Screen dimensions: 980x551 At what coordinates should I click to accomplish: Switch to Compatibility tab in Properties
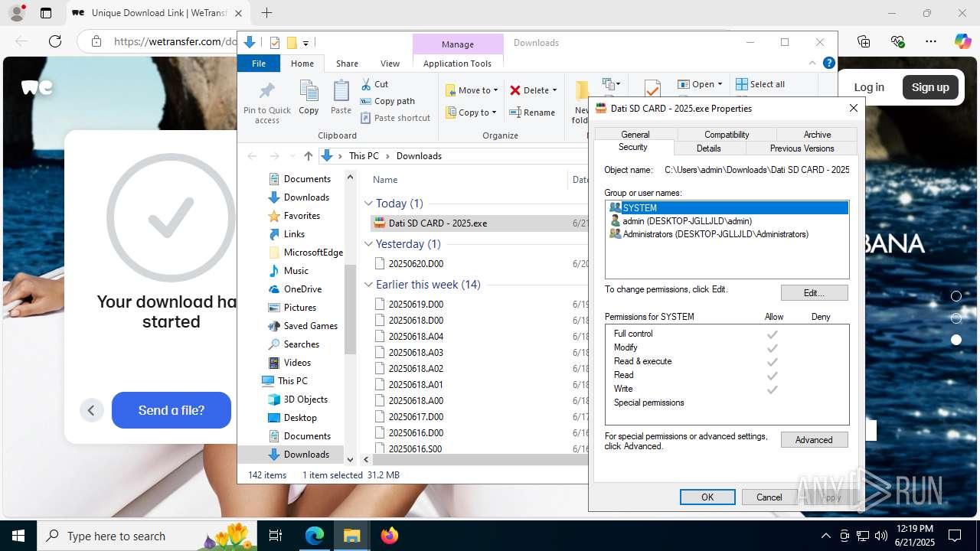pyautogui.click(x=727, y=134)
